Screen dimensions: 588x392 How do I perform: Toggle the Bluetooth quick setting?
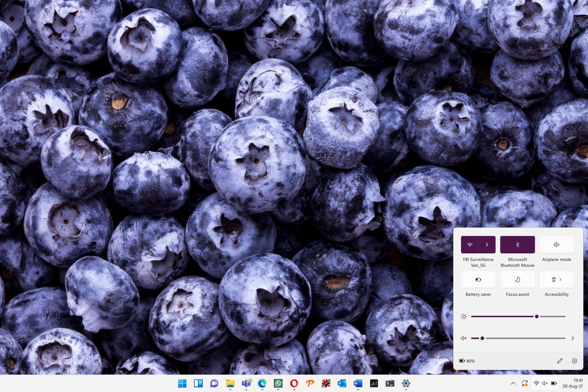coord(517,245)
